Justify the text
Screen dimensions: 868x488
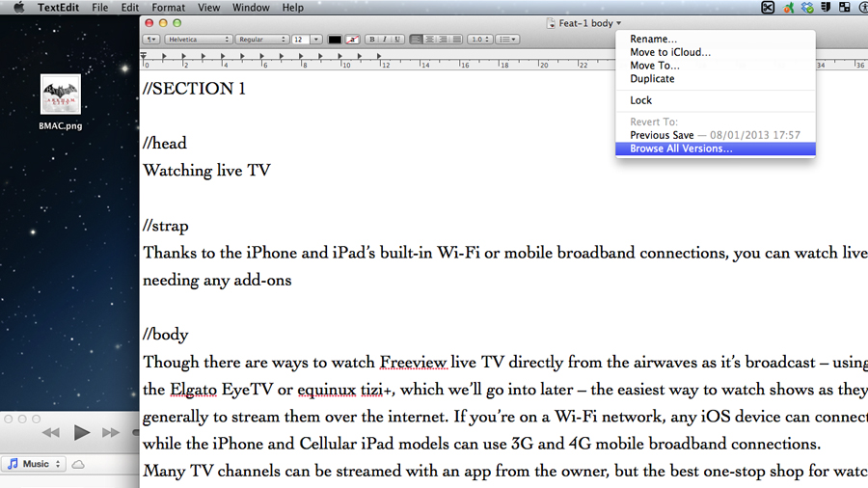[456, 40]
